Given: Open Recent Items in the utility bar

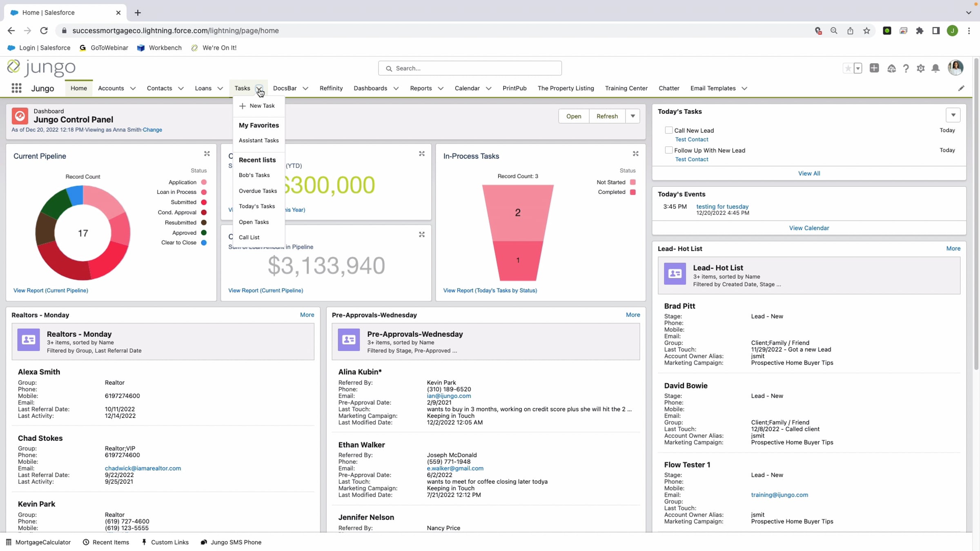Looking at the screenshot, I should 106,542.
